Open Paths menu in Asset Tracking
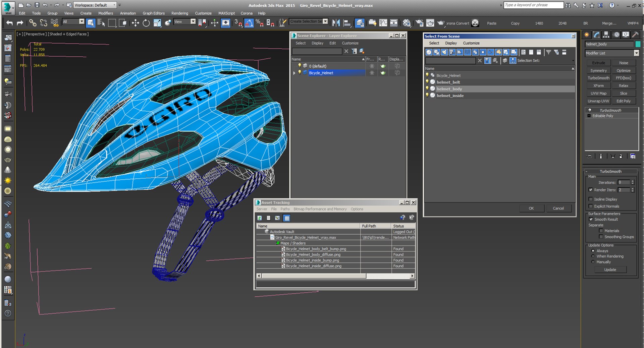Viewport: 644px width, 348px height. pos(285,209)
